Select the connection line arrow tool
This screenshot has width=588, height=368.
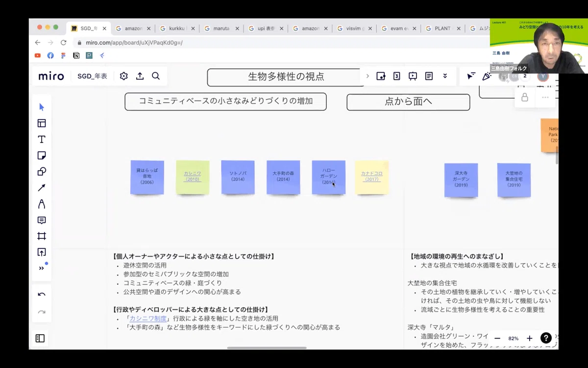coord(42,188)
